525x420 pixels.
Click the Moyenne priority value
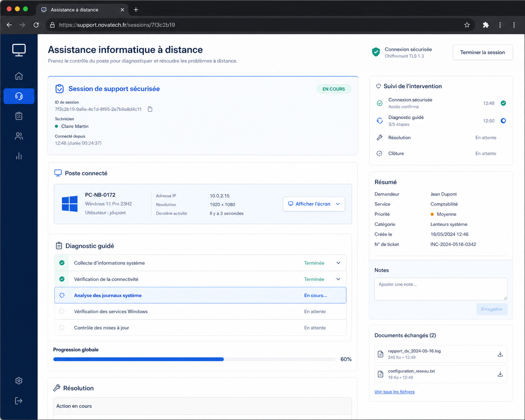click(x=446, y=214)
